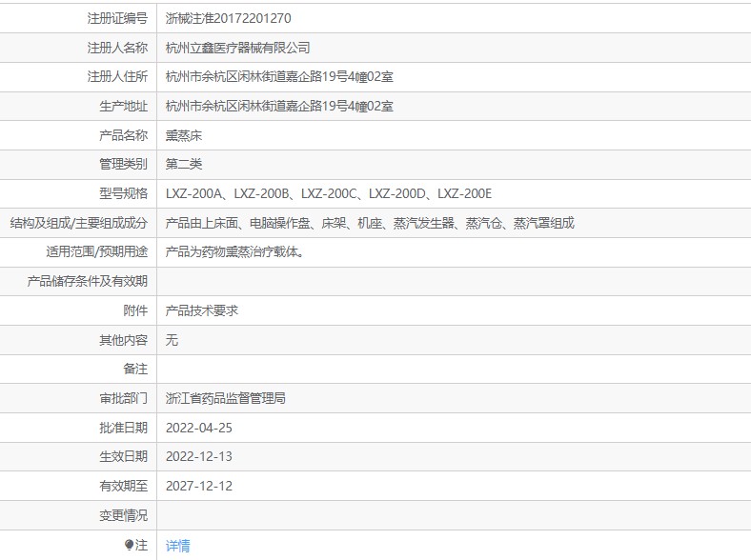Click the 附件 label
The height and width of the screenshot is (560, 751).
coord(135,310)
